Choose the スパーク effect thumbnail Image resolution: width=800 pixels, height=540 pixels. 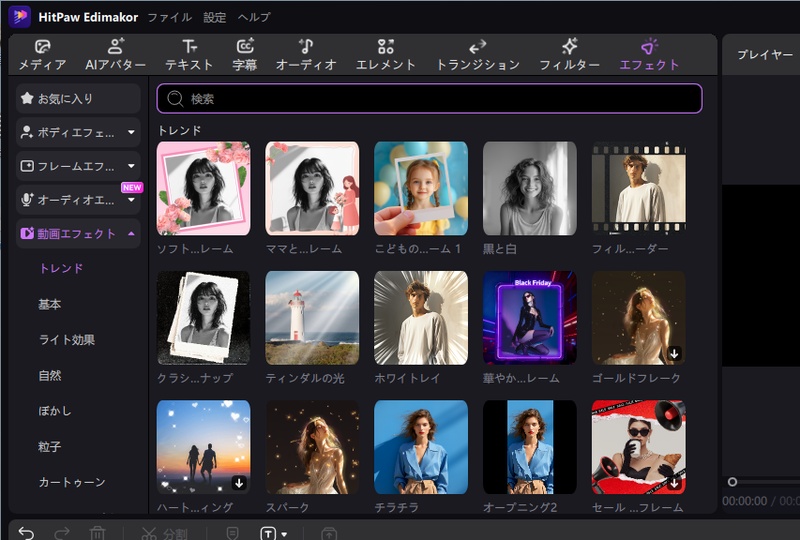(x=312, y=447)
